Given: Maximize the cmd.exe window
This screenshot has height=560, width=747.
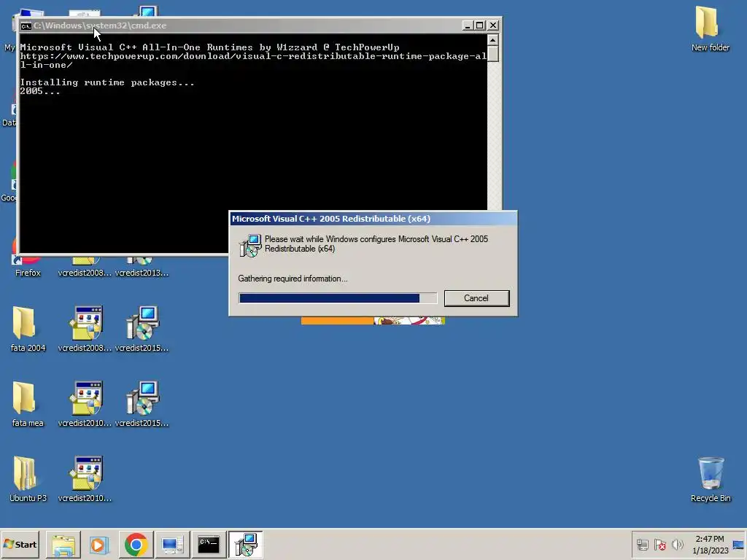Looking at the screenshot, I should click(480, 26).
